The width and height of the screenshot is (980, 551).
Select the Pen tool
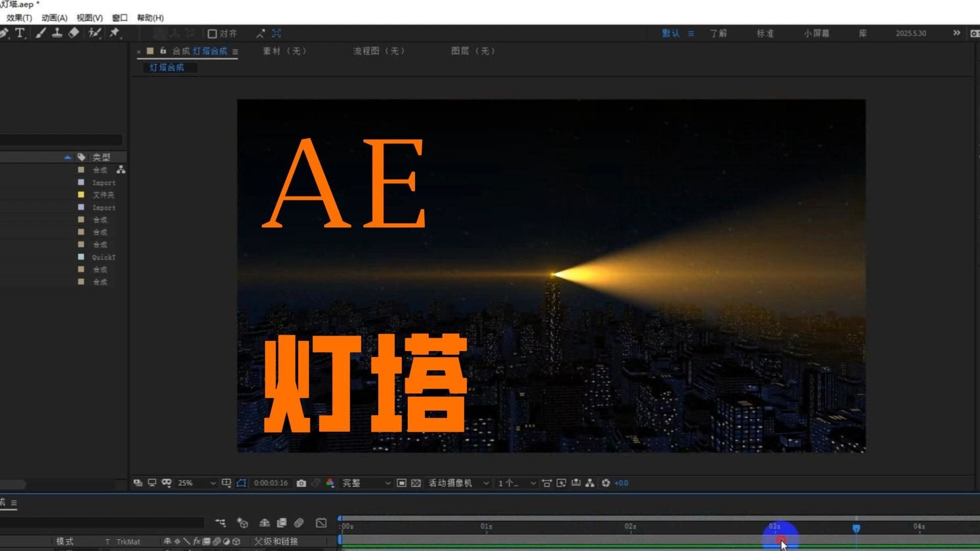tap(4, 33)
